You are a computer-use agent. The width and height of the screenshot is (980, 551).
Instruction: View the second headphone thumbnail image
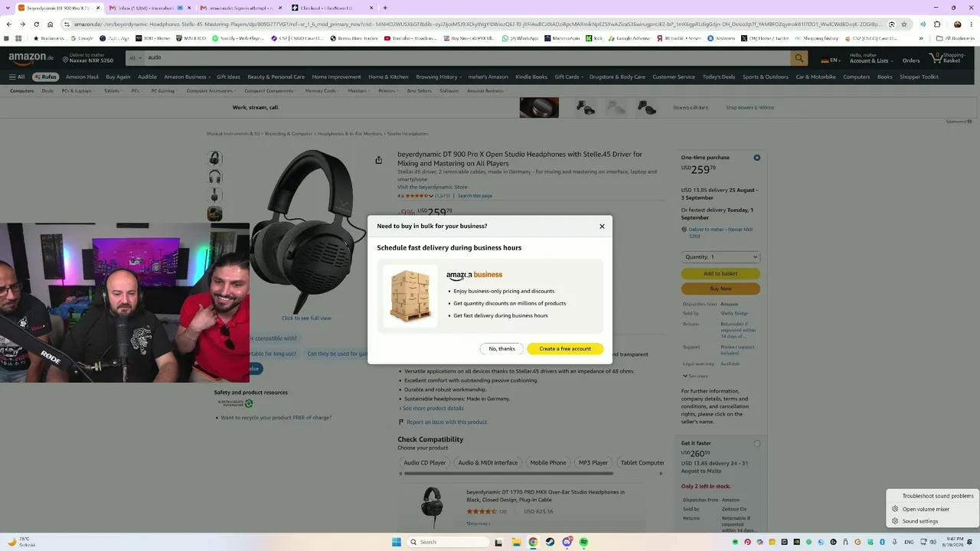pyautogui.click(x=215, y=177)
